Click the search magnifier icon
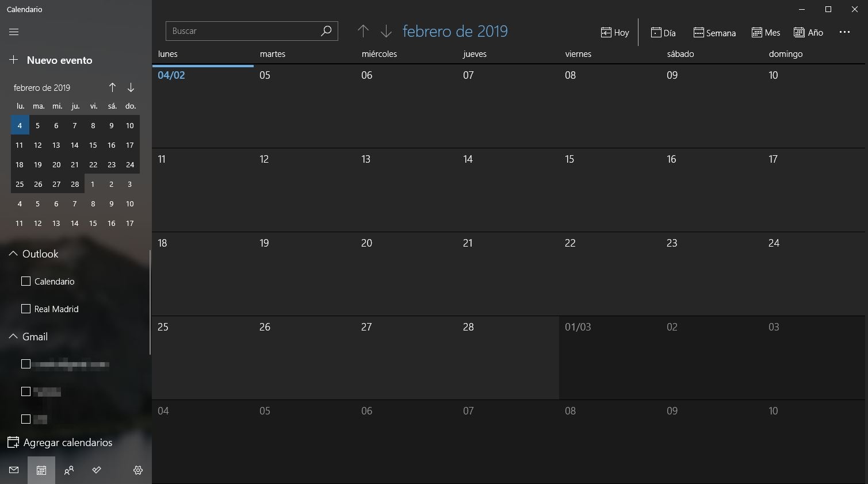868x484 pixels. 326,31
